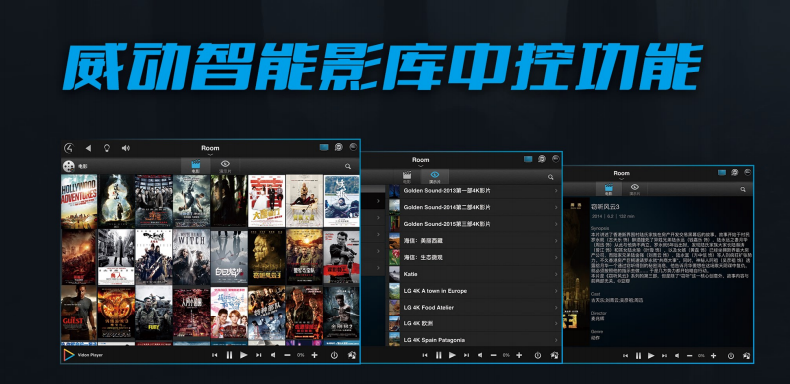Viewport: 790px width, 384px height.
Task: Open Golden Sound-2013 list entry
Action: point(474,190)
